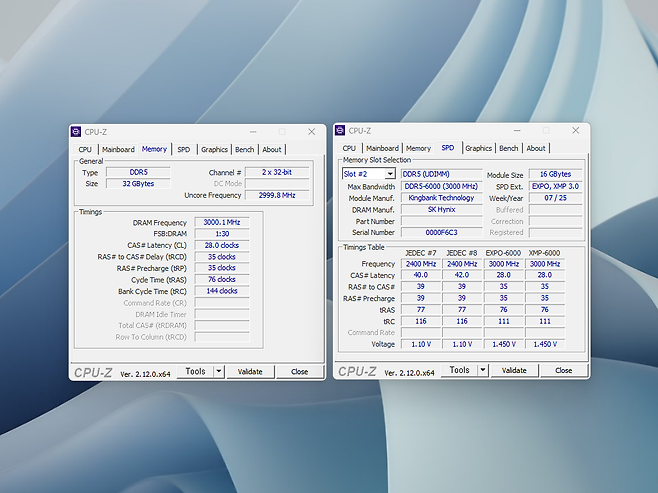Expand the Tools dropdown arrow in the right window
This screenshot has width=658, height=493.
point(483,370)
